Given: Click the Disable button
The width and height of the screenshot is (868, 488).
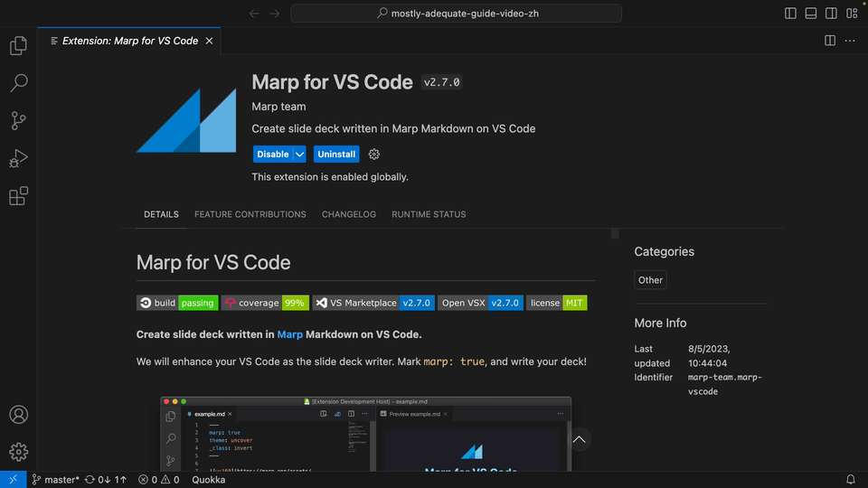Looking at the screenshot, I should click(x=272, y=155).
